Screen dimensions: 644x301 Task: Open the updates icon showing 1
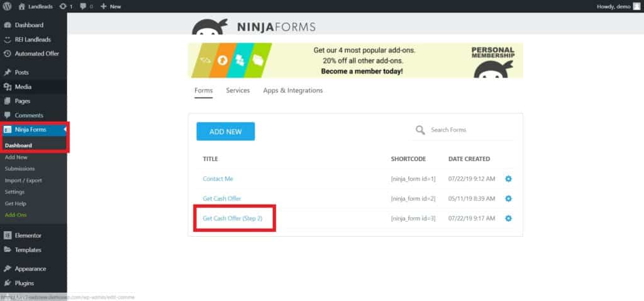(66, 6)
